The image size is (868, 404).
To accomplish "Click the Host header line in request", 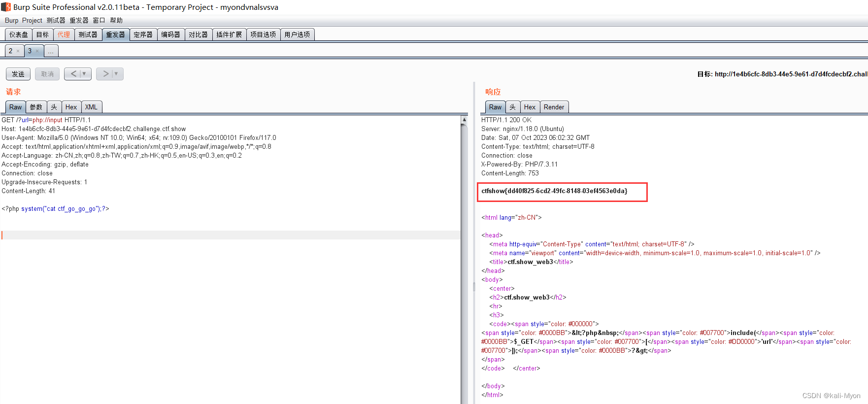I will pos(94,129).
